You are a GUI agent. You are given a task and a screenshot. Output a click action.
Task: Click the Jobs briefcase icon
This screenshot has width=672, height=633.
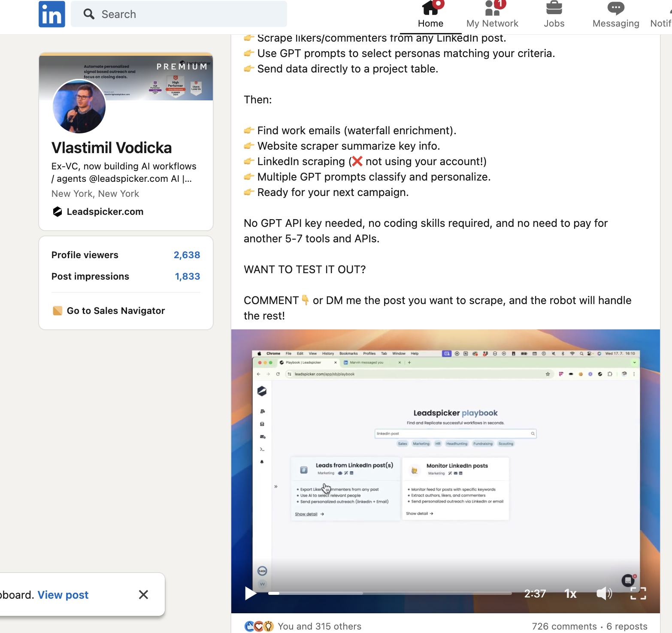[x=554, y=7]
